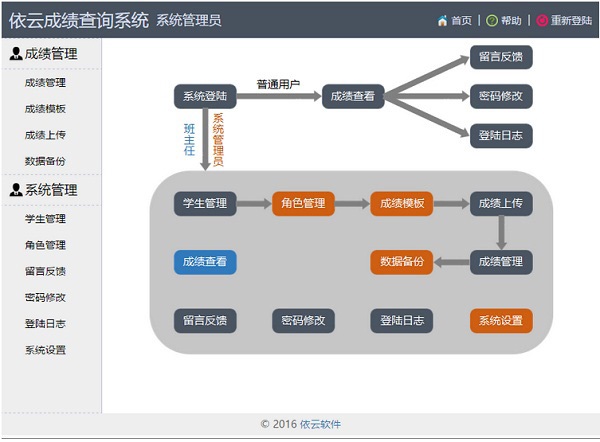
Task: Click the orange 角色管理 flowchart box
Action: pyautogui.click(x=303, y=204)
